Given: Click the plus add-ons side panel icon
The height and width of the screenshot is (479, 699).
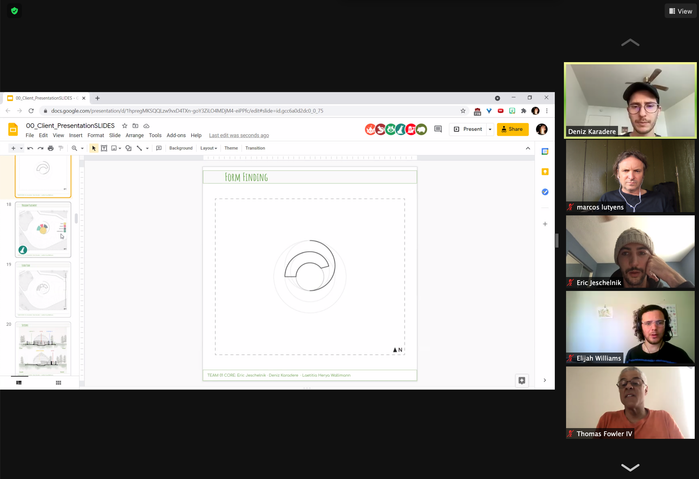Looking at the screenshot, I should click(x=545, y=224).
